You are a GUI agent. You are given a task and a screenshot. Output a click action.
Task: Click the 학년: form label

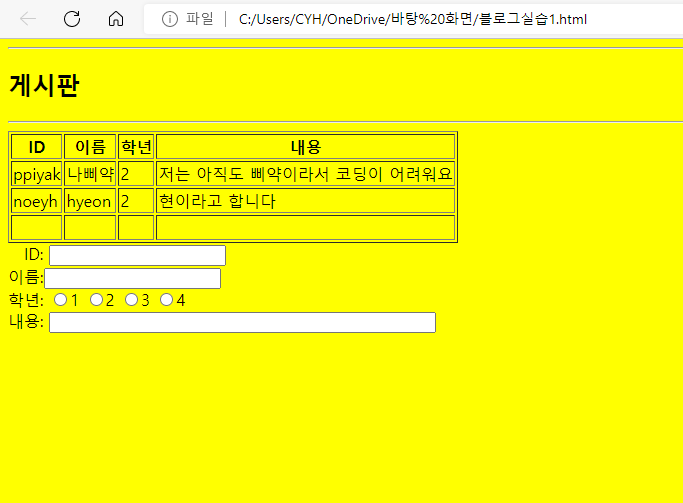pyautogui.click(x=26, y=300)
